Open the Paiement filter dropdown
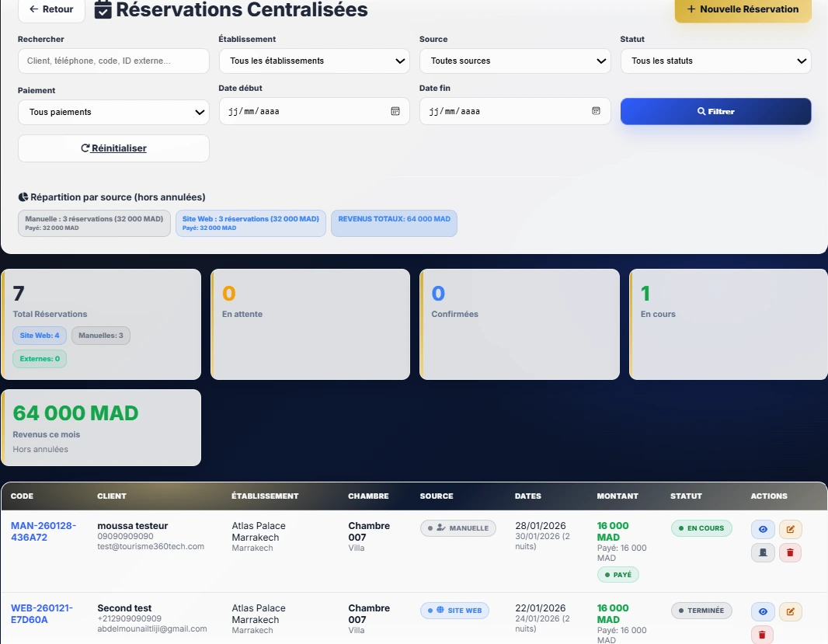The height and width of the screenshot is (644, 828). 113,112
